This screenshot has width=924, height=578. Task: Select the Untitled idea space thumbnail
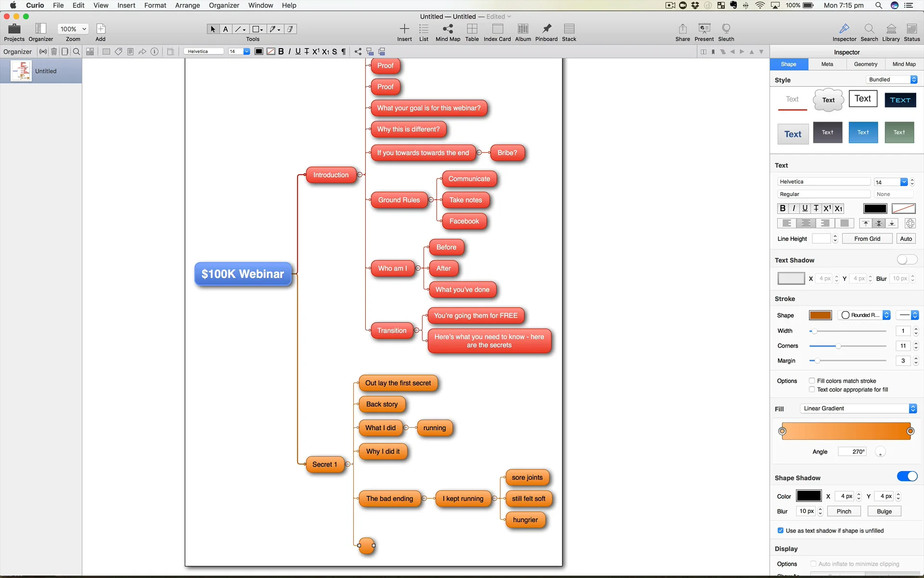(x=21, y=71)
